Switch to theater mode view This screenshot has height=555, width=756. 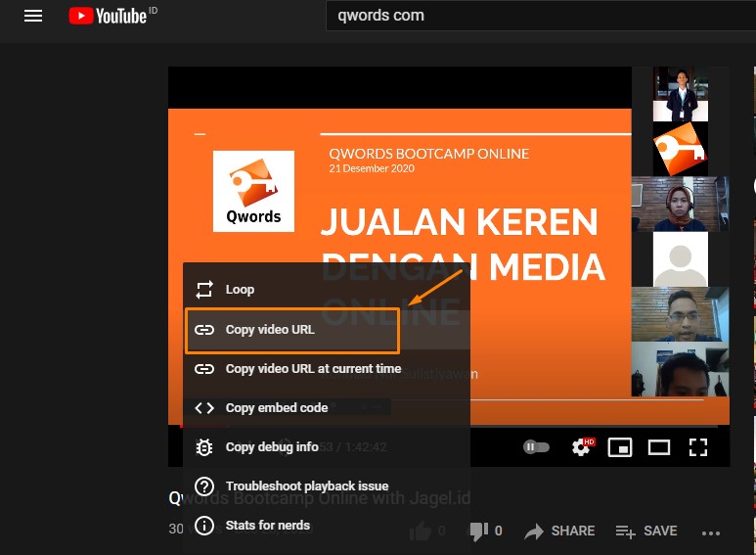pyautogui.click(x=659, y=447)
